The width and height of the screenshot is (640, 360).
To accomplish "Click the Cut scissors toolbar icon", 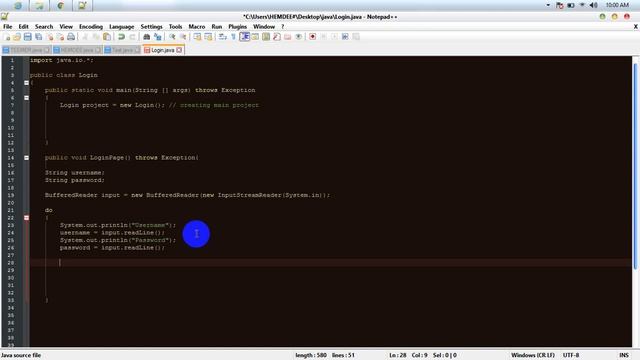I will 85,37.
